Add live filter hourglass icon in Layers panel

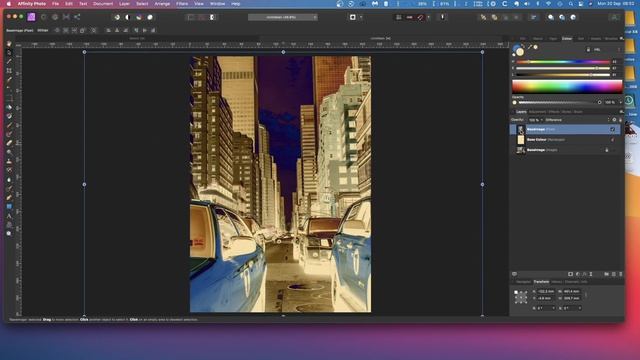tap(591, 274)
